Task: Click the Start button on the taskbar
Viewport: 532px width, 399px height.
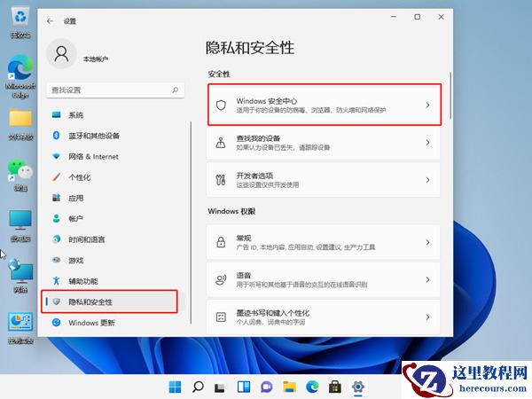Action: point(175,387)
